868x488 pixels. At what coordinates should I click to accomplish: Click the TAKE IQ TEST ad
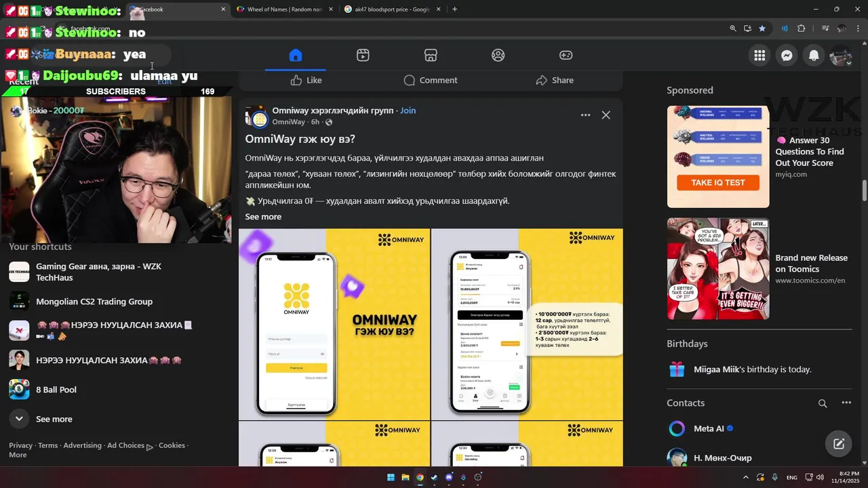point(718,182)
